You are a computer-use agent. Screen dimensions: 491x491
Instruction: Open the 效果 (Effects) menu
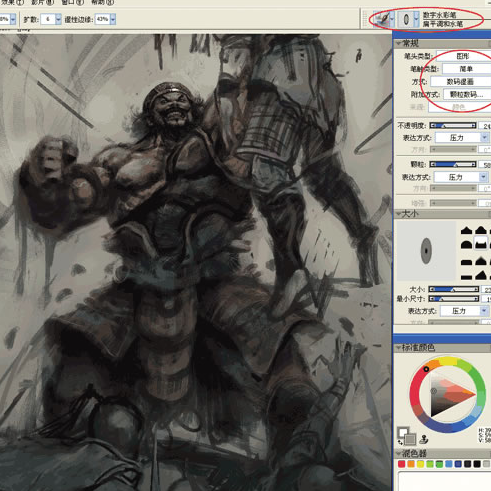coord(13,2)
